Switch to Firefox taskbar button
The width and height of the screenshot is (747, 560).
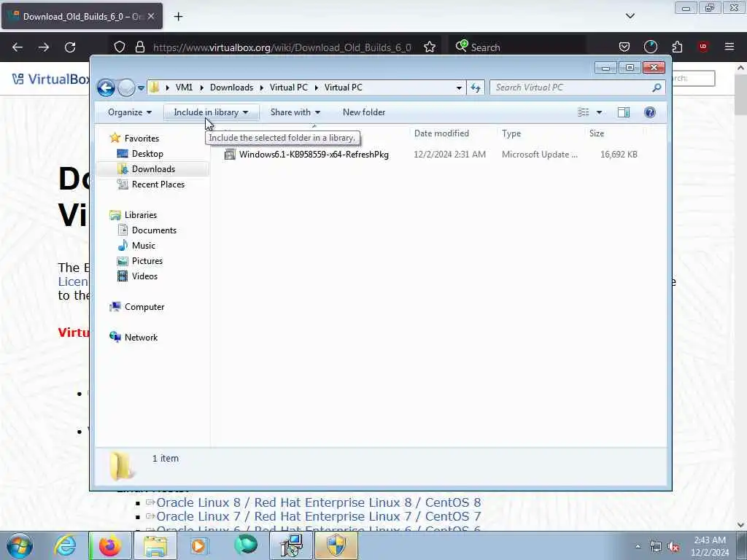click(x=109, y=545)
